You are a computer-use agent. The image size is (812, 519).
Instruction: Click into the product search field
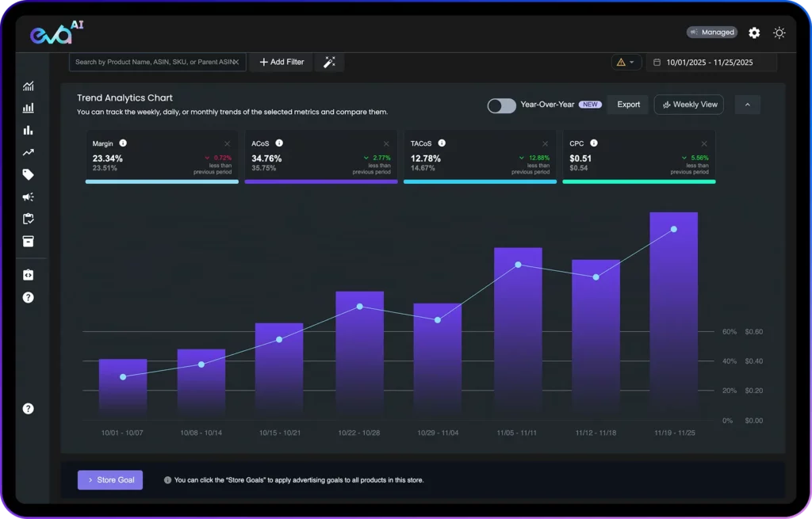151,61
